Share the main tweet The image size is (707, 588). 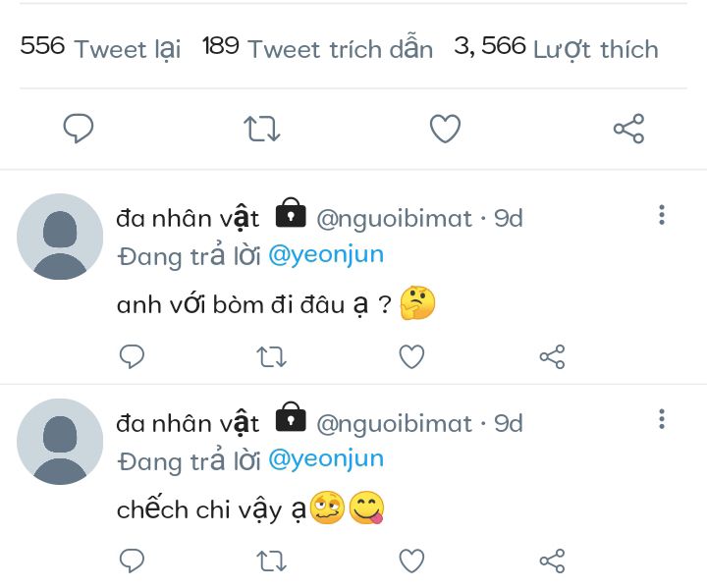(628, 129)
